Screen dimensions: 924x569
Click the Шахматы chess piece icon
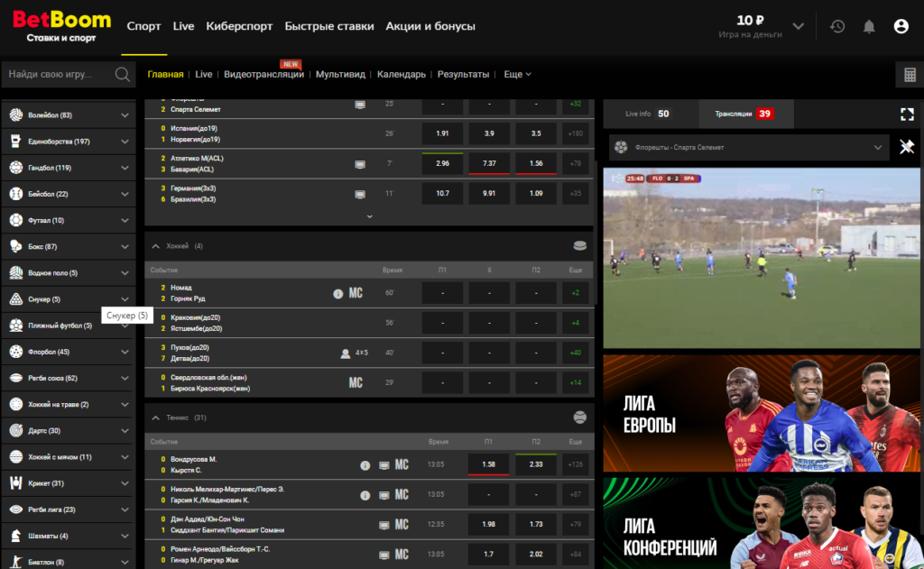click(16, 536)
